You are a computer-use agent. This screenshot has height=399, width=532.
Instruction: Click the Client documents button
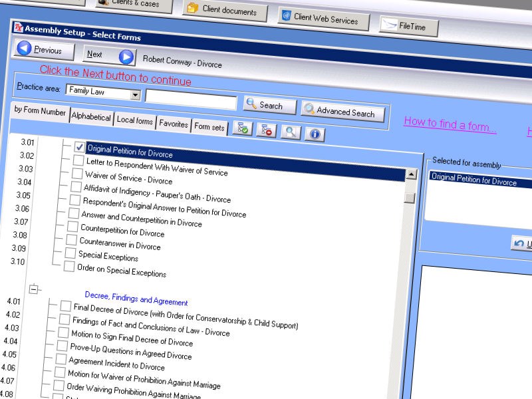pos(225,11)
